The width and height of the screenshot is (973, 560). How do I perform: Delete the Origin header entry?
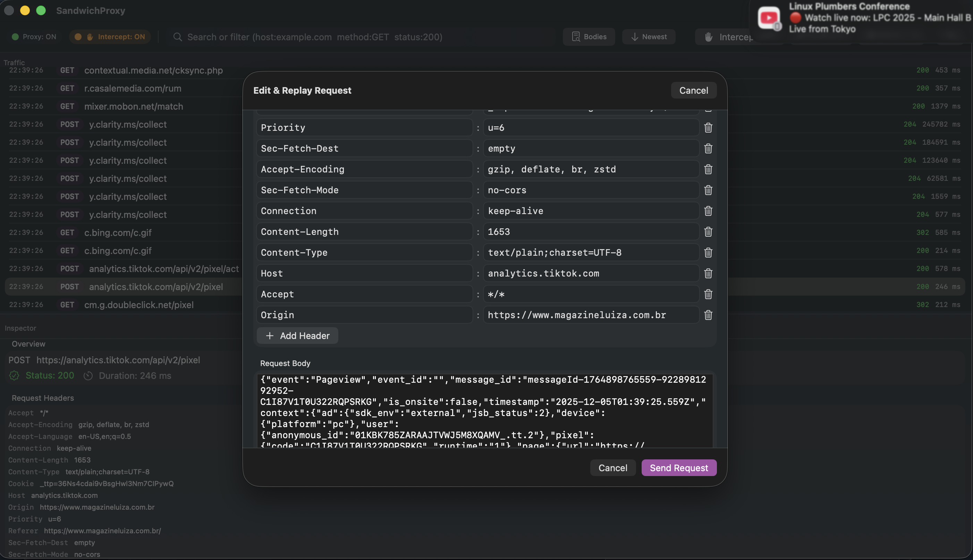(708, 315)
